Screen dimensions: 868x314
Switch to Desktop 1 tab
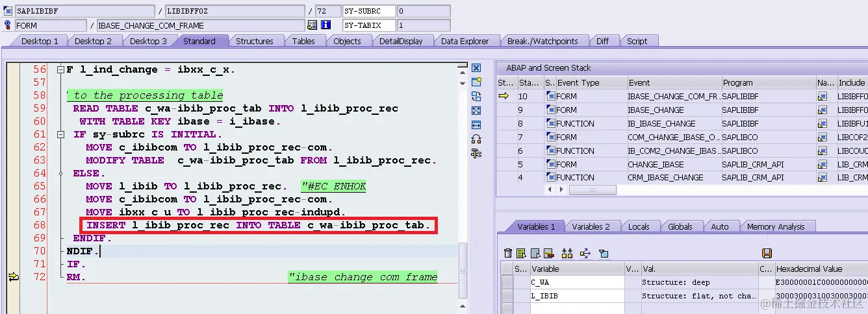click(x=40, y=41)
